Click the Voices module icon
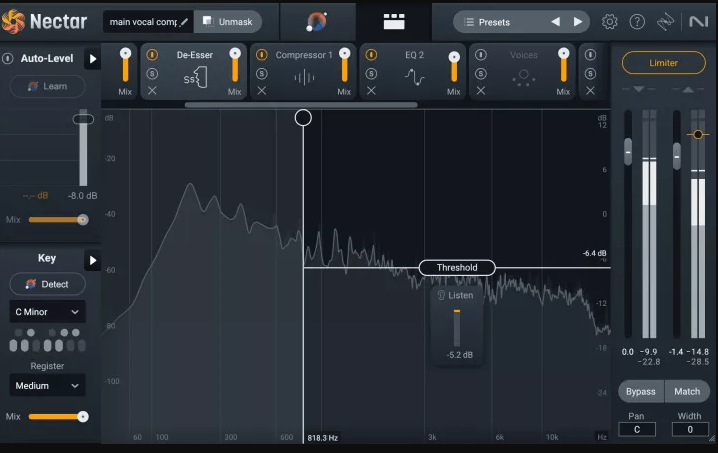The image size is (718, 453). point(524,78)
